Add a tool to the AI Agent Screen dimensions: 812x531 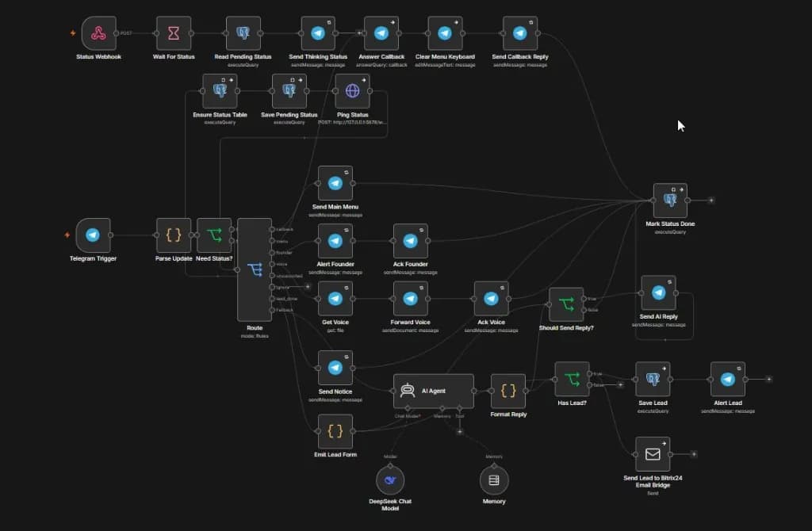pyautogui.click(x=459, y=431)
